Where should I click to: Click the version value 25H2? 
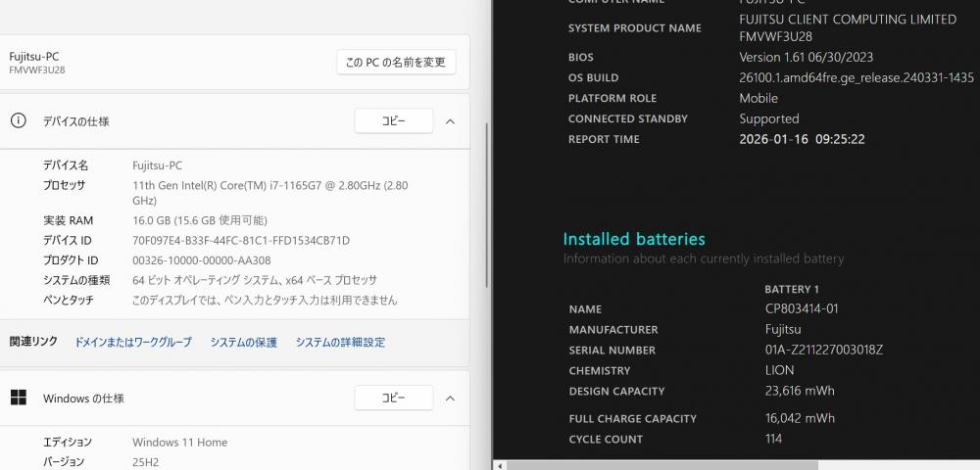(x=145, y=462)
